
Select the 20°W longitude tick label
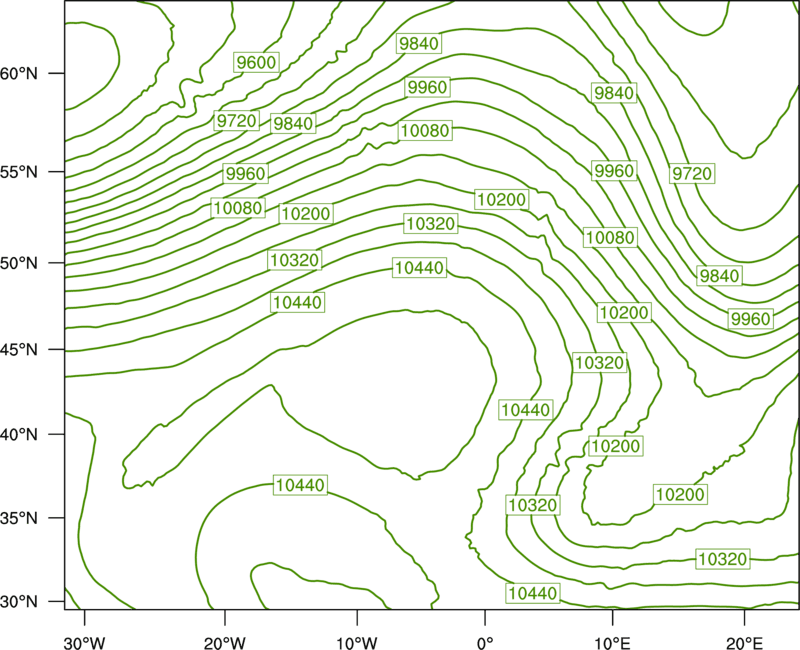[x=225, y=643]
